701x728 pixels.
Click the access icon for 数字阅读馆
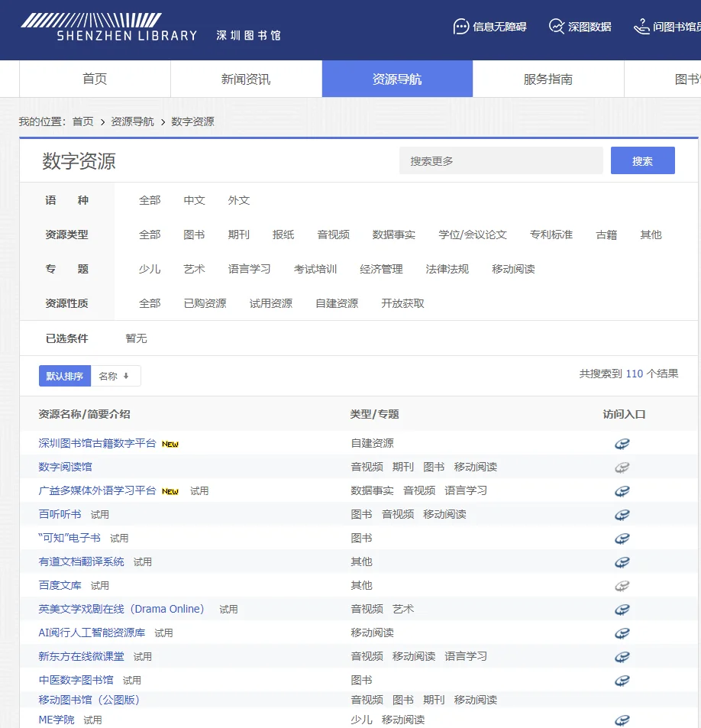tap(622, 468)
